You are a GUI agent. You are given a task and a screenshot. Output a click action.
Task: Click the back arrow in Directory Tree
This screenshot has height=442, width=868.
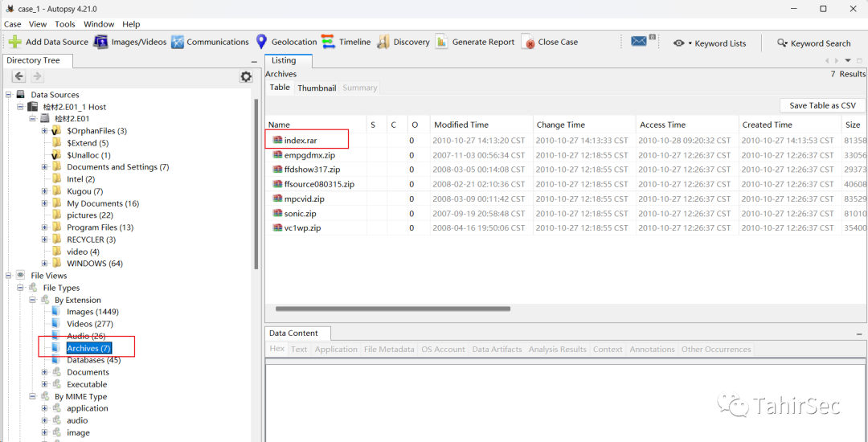[18, 76]
